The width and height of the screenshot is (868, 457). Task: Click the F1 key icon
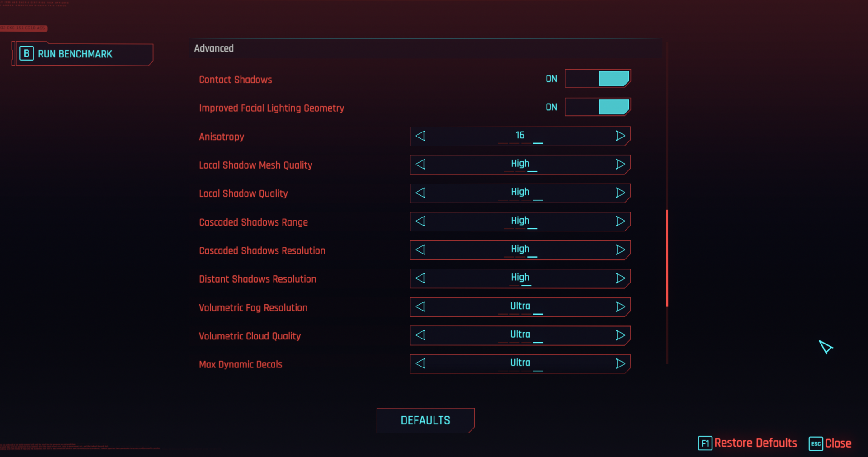(705, 443)
